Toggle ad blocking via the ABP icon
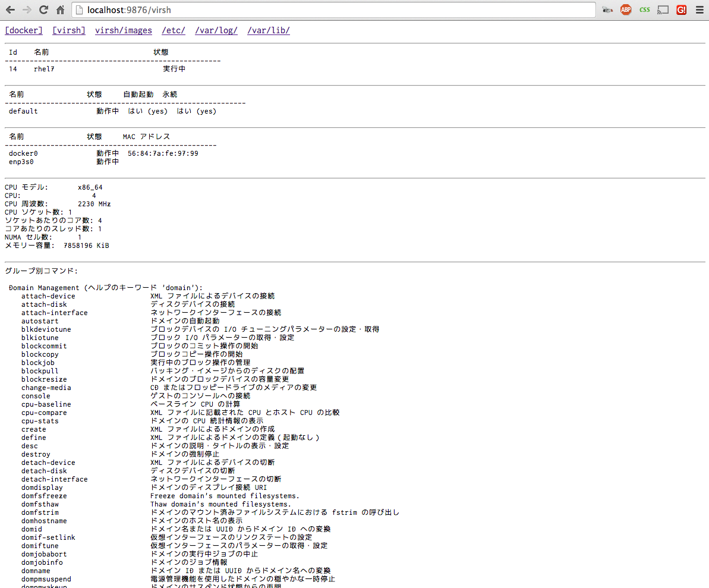Screen dimensions: 709x588 pos(625,10)
